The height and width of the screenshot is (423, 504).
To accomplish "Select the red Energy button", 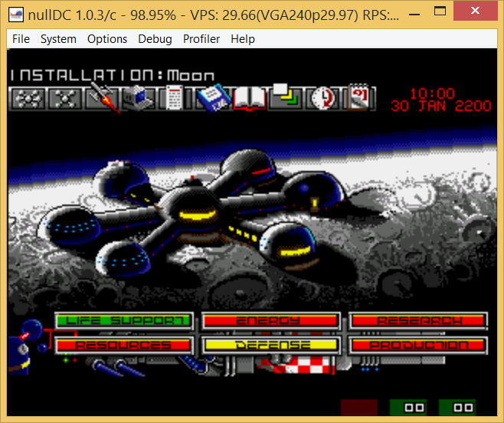I will [270, 321].
